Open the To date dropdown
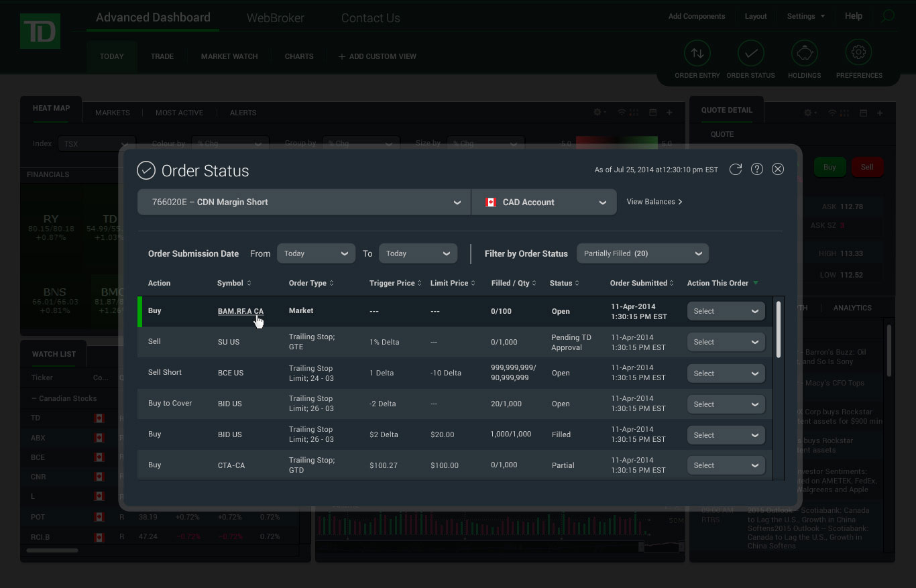Screen dimensions: 916x588 pyautogui.click(x=418, y=253)
